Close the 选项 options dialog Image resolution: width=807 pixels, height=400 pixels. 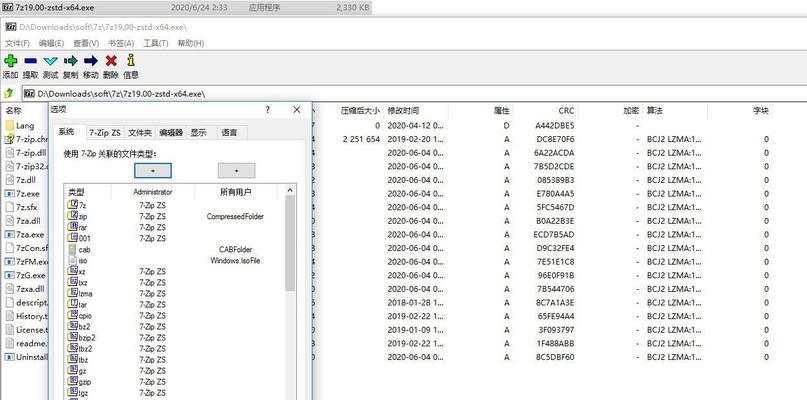[296, 110]
